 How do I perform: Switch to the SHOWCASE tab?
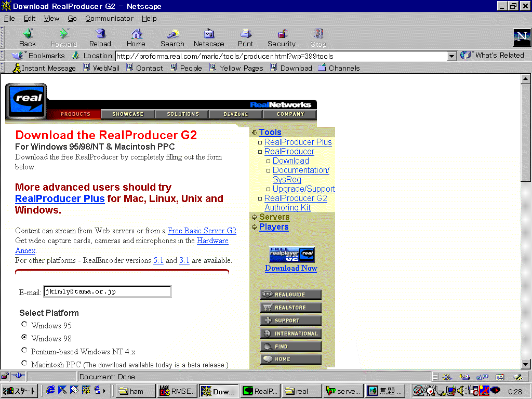coord(128,114)
